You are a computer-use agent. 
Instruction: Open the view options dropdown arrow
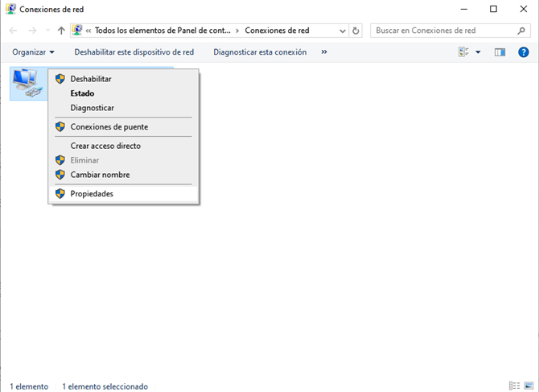478,52
